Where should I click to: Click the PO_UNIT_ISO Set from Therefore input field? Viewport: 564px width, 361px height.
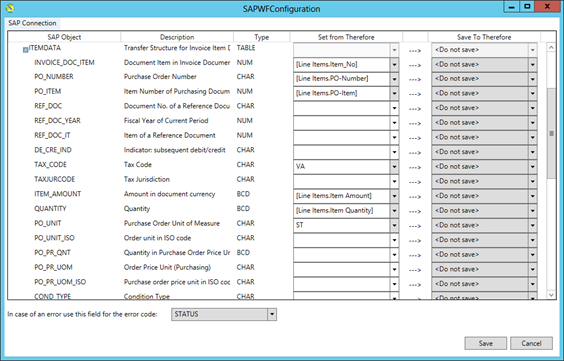[342, 240]
